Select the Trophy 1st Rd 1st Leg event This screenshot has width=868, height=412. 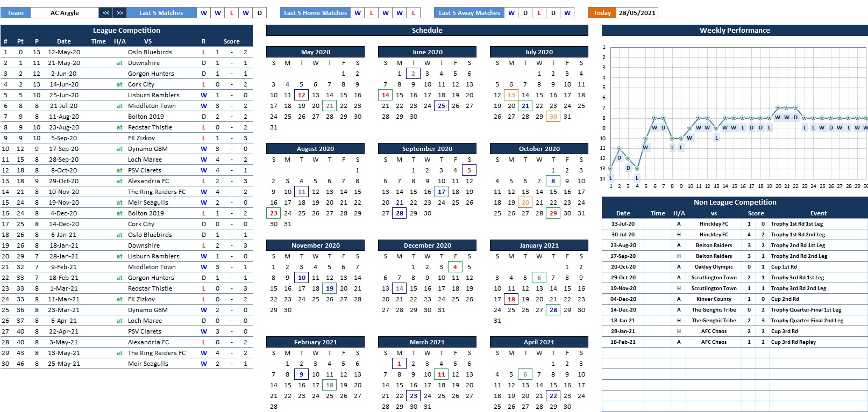tap(796, 224)
